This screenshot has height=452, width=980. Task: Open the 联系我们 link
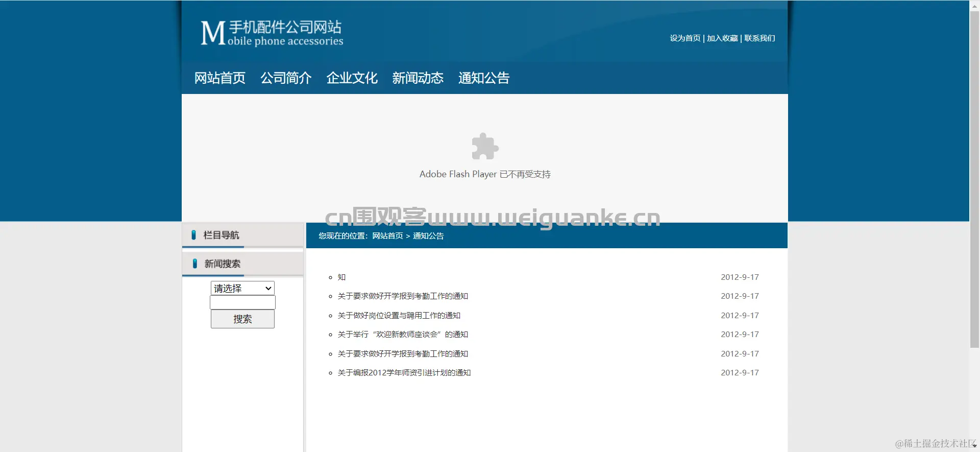pyautogui.click(x=759, y=38)
